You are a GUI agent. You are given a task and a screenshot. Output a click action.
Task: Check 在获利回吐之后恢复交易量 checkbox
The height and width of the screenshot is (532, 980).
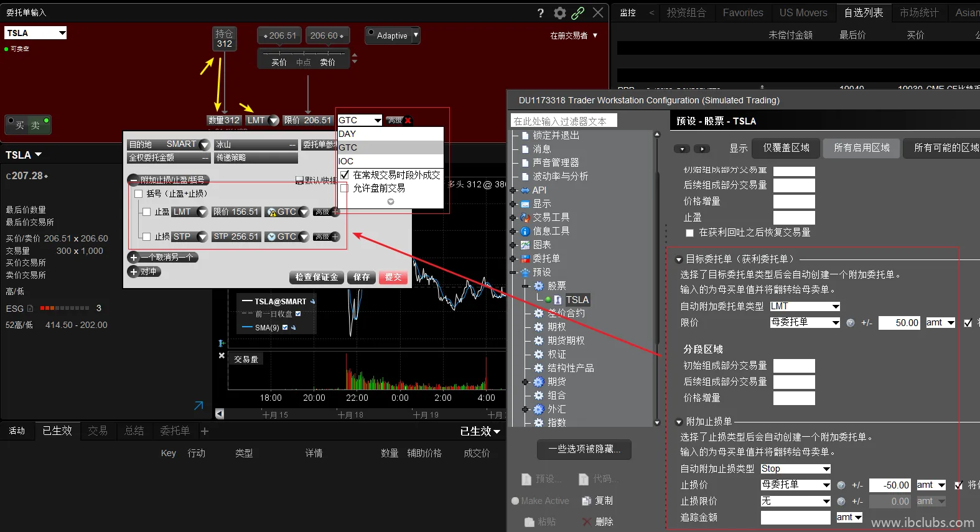689,233
